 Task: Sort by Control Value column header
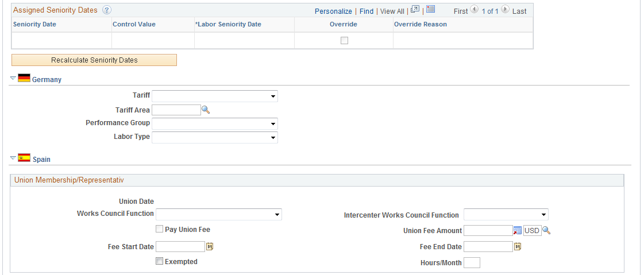pyautogui.click(x=134, y=24)
